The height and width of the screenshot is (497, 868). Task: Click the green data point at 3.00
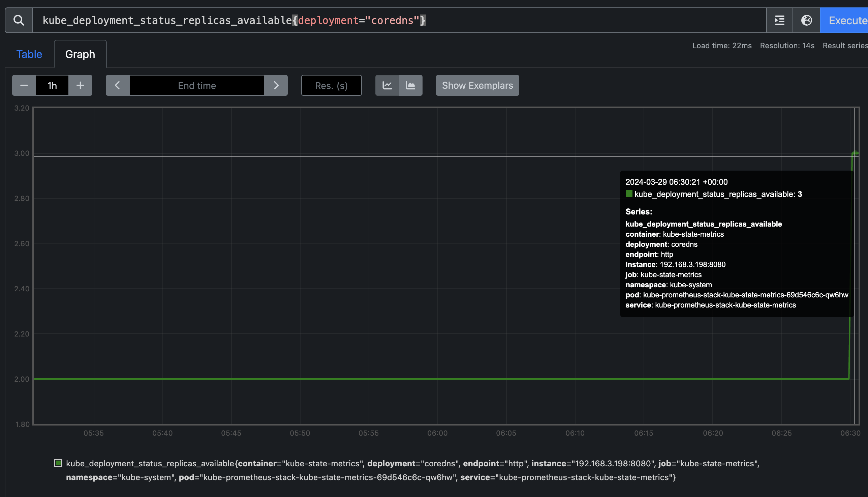point(855,154)
